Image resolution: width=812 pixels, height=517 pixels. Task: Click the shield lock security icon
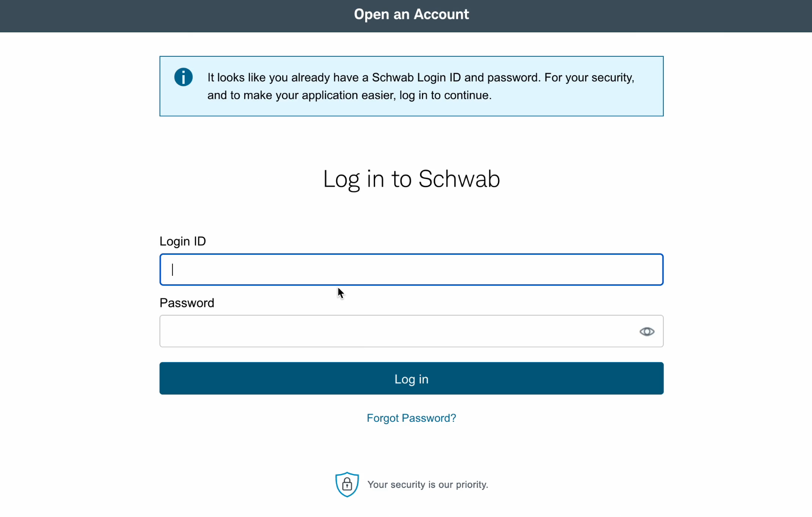[347, 484]
